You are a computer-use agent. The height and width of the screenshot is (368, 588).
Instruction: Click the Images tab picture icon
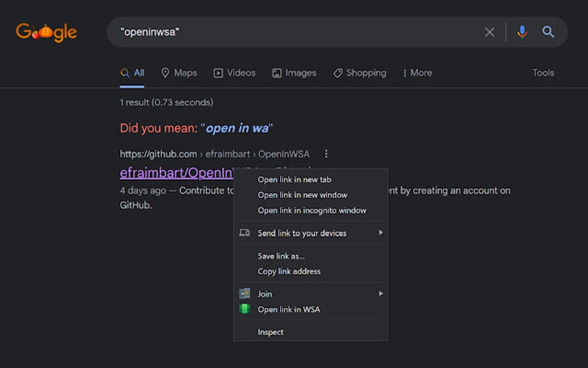(x=278, y=73)
